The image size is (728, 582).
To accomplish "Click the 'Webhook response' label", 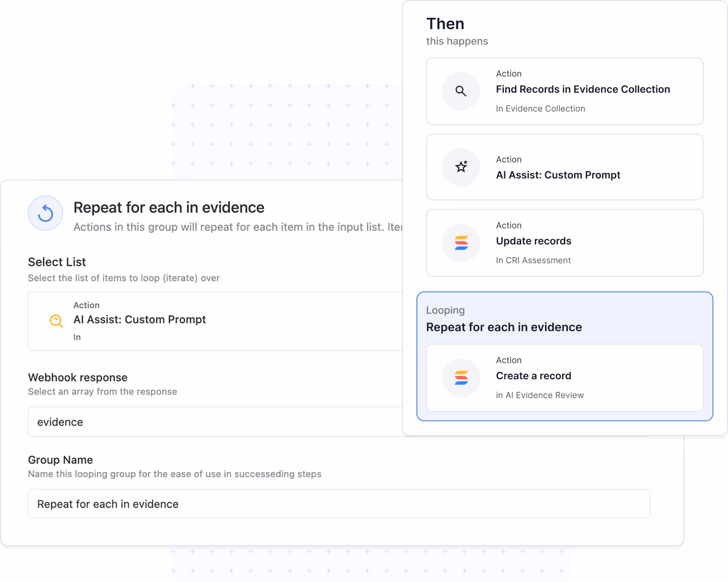I will coord(78,377).
